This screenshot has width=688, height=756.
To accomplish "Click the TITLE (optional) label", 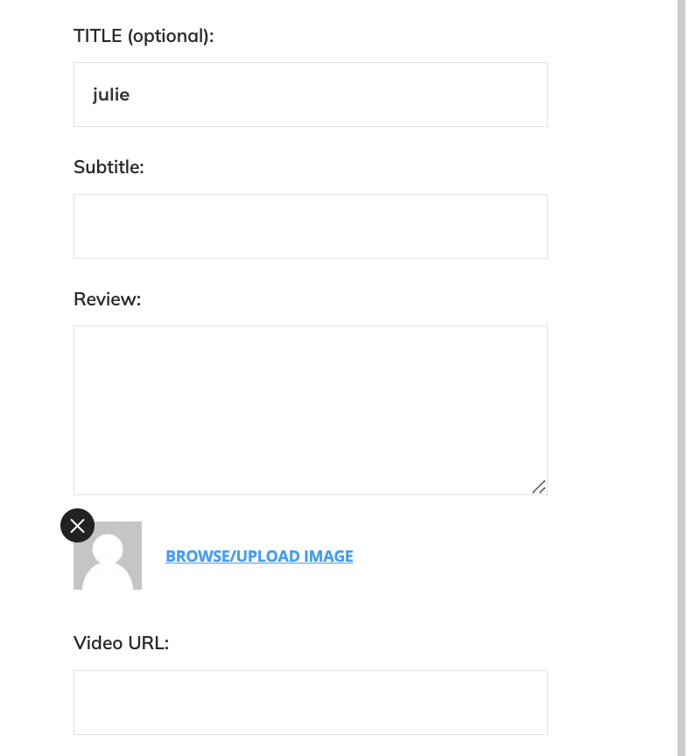I will (143, 36).
